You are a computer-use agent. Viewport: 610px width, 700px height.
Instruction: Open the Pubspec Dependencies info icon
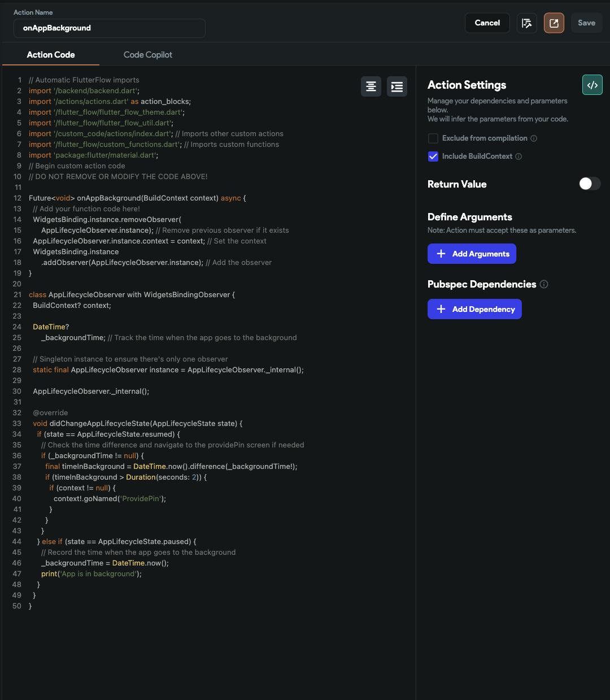coord(544,284)
